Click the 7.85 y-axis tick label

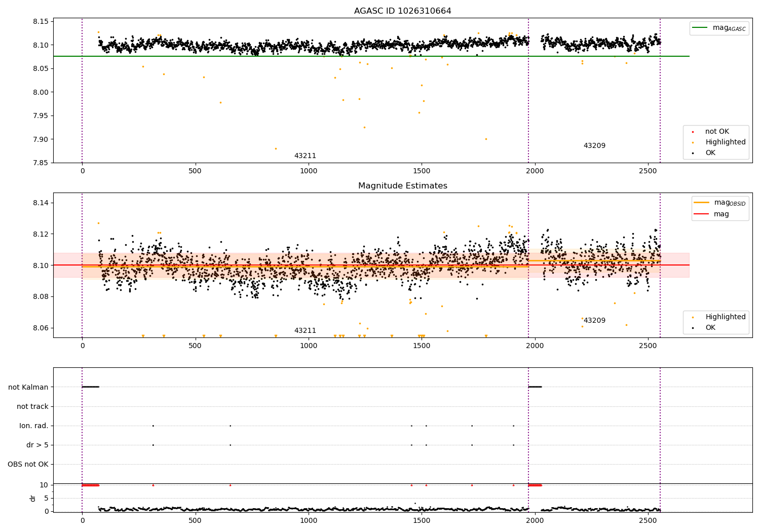point(41,163)
